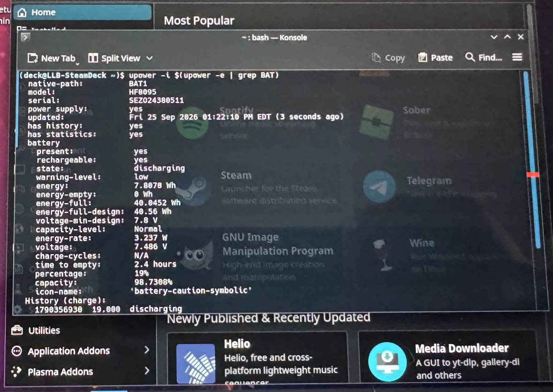The height and width of the screenshot is (392, 553).
Task: Click the Plasma Addons icon
Action: pos(16,371)
